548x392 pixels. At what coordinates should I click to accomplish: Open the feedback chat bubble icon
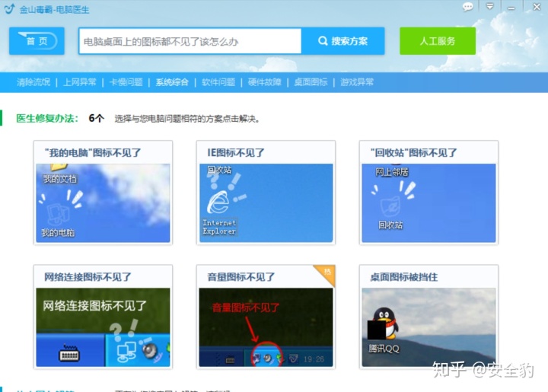pyautogui.click(x=467, y=7)
